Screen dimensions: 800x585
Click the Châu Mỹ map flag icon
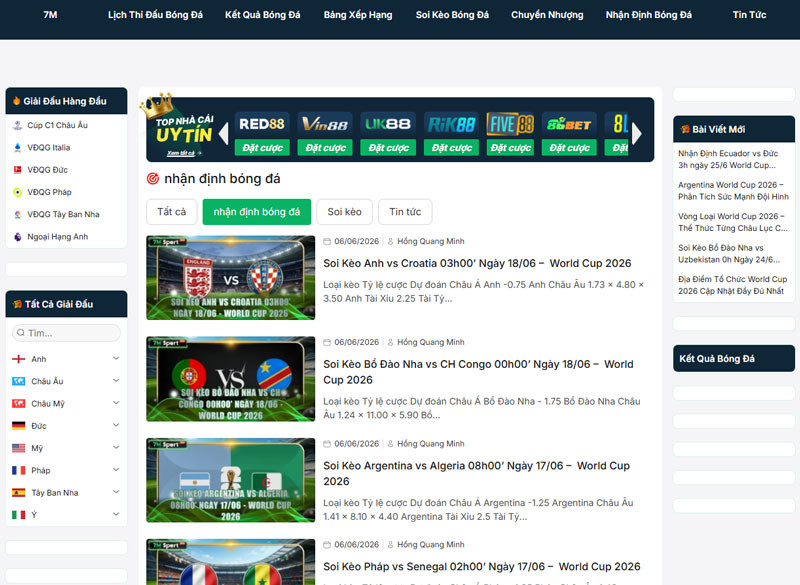(x=18, y=403)
